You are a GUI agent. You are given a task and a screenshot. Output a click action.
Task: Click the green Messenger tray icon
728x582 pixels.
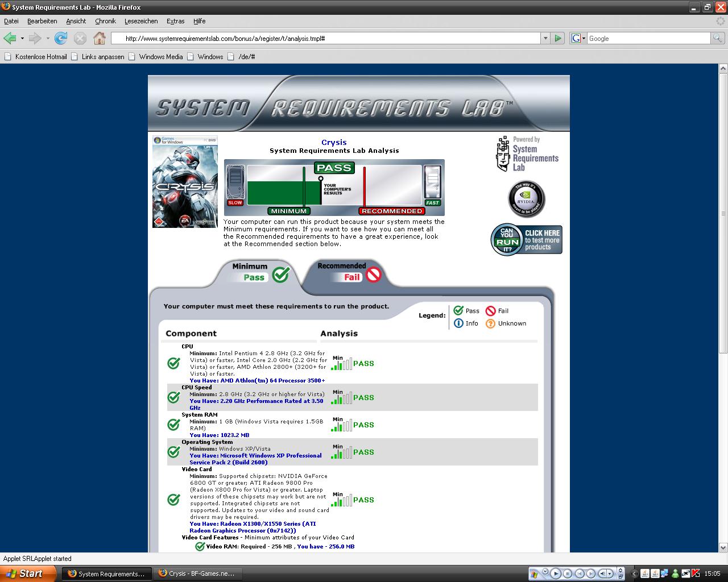pos(675,573)
